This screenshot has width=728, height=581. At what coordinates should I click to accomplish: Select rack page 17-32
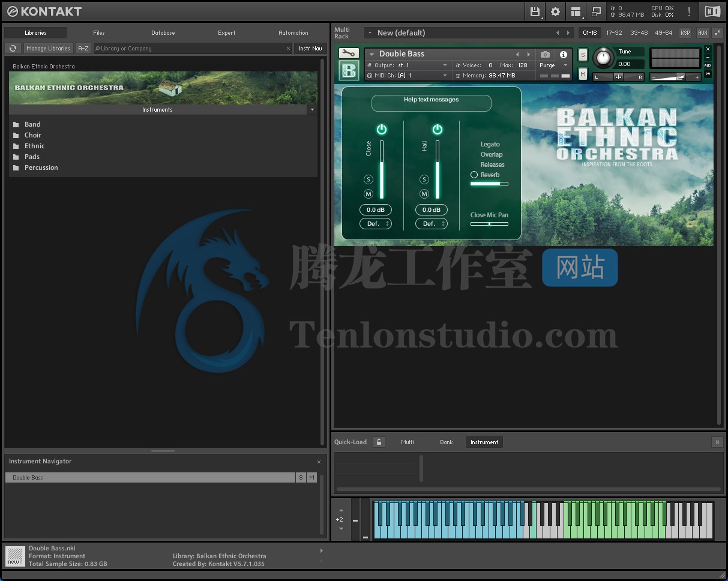[x=614, y=33]
